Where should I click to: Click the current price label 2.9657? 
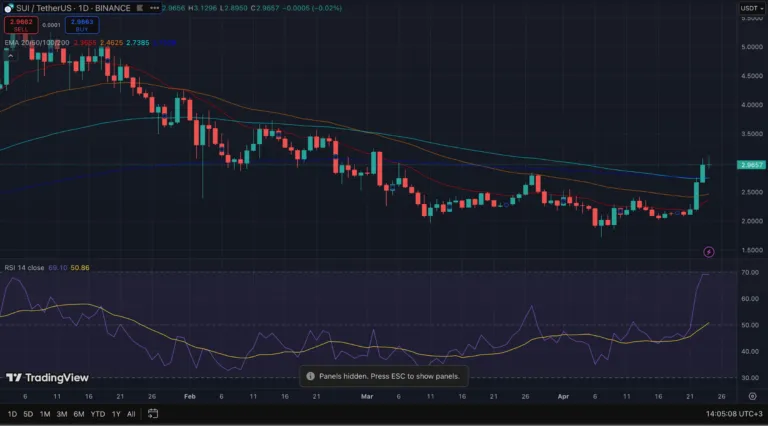(751, 165)
